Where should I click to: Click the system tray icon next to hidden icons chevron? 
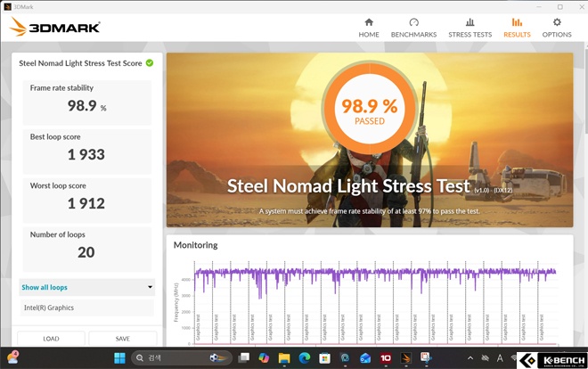(x=485, y=358)
